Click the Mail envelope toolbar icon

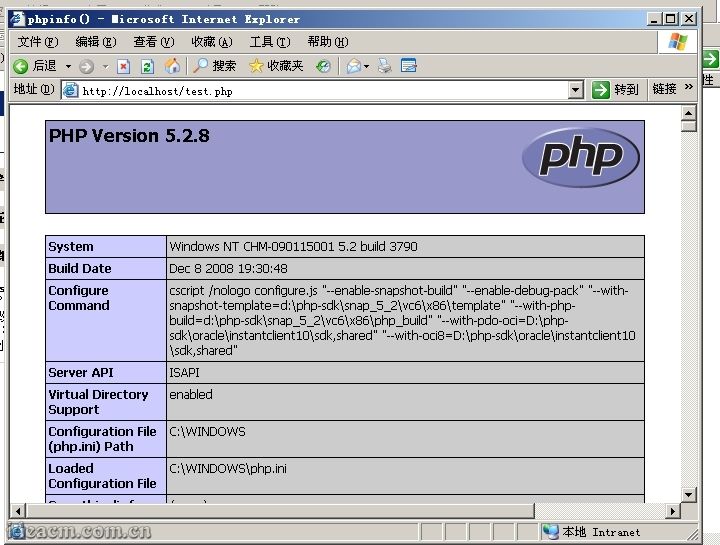click(353, 66)
